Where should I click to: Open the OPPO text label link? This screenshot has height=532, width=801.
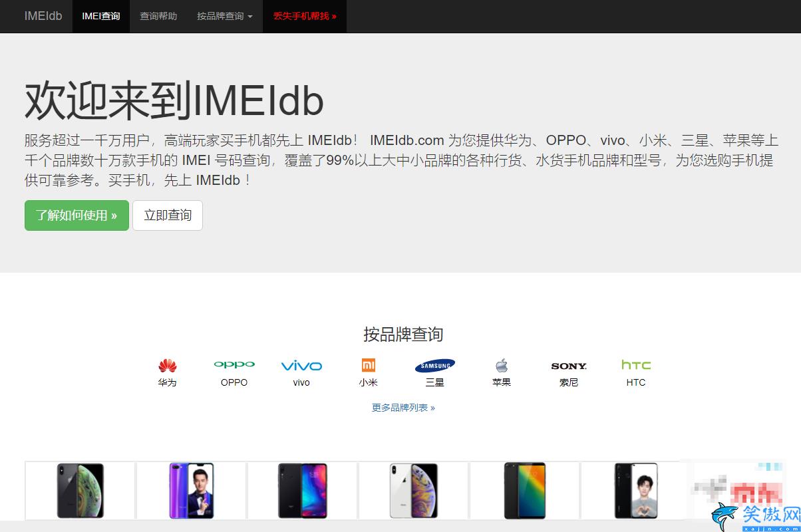[234, 382]
